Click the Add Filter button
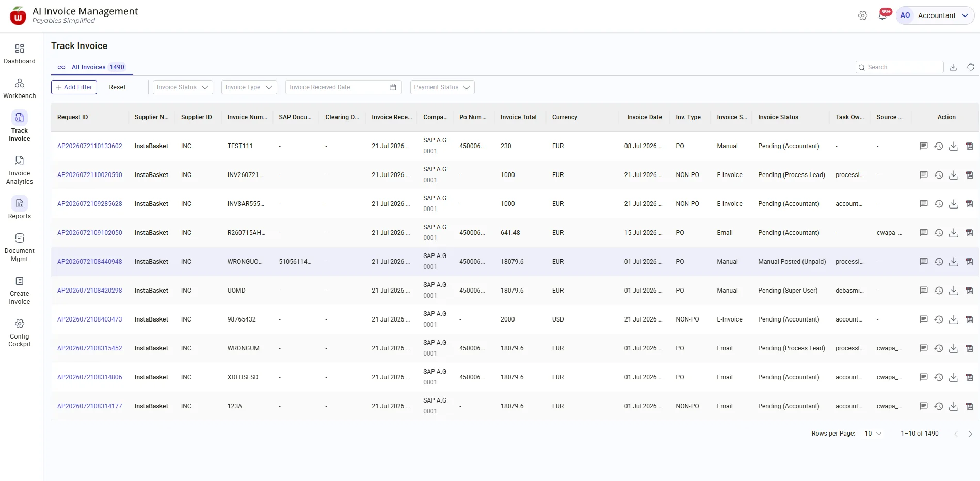Screen dimensions: 980x481 (74, 87)
